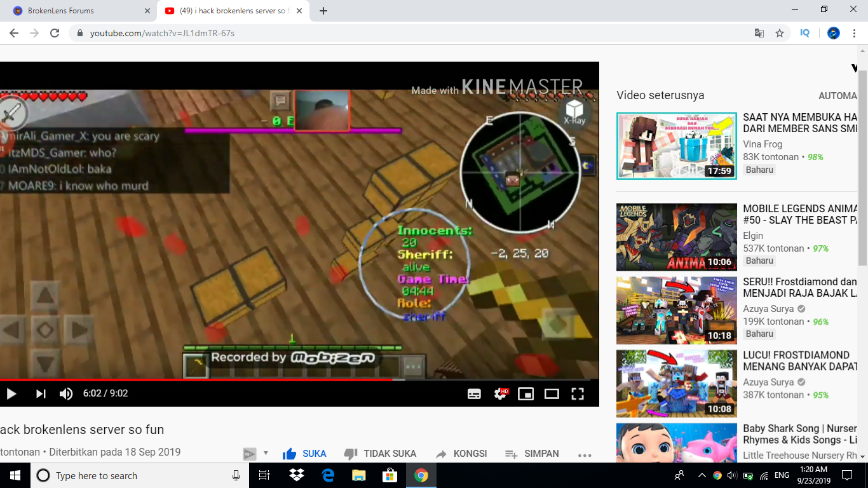868x488 pixels.
Task: Open the player settings gear
Action: click(x=501, y=394)
